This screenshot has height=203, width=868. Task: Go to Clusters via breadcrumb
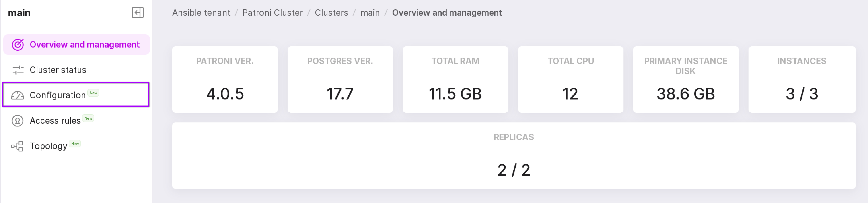[x=331, y=13]
